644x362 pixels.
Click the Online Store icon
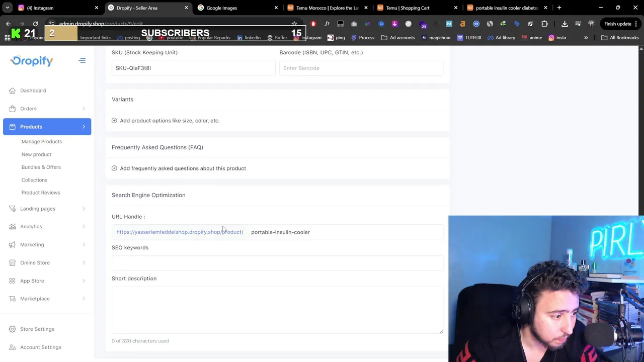pyautogui.click(x=12, y=263)
